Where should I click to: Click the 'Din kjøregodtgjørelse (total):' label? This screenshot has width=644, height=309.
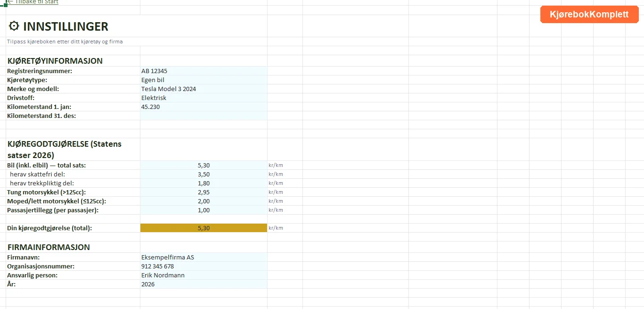(x=49, y=228)
